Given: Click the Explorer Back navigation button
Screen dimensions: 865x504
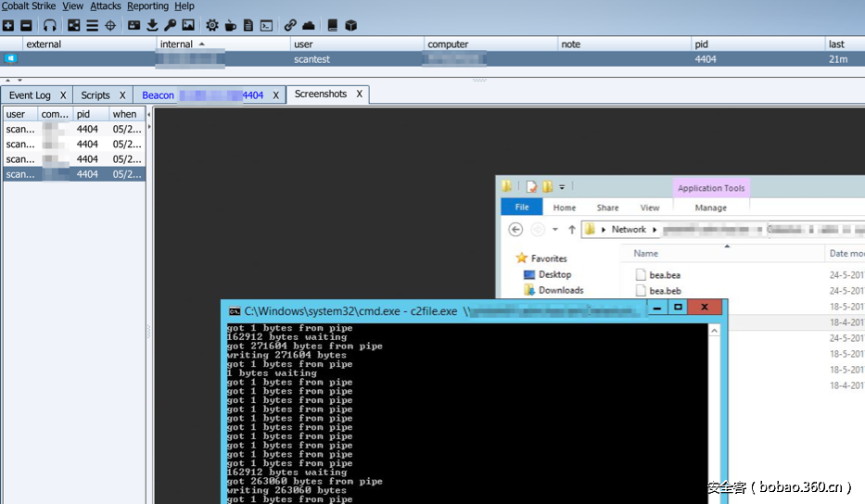Looking at the screenshot, I should 515,230.
